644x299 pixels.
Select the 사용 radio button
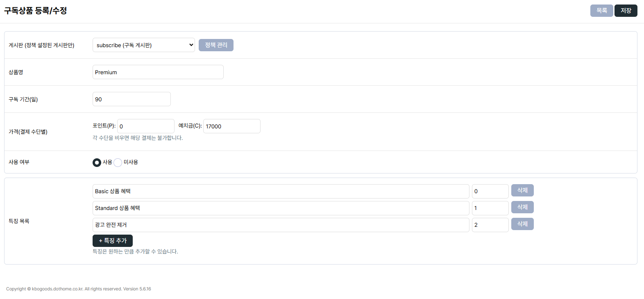click(x=97, y=162)
